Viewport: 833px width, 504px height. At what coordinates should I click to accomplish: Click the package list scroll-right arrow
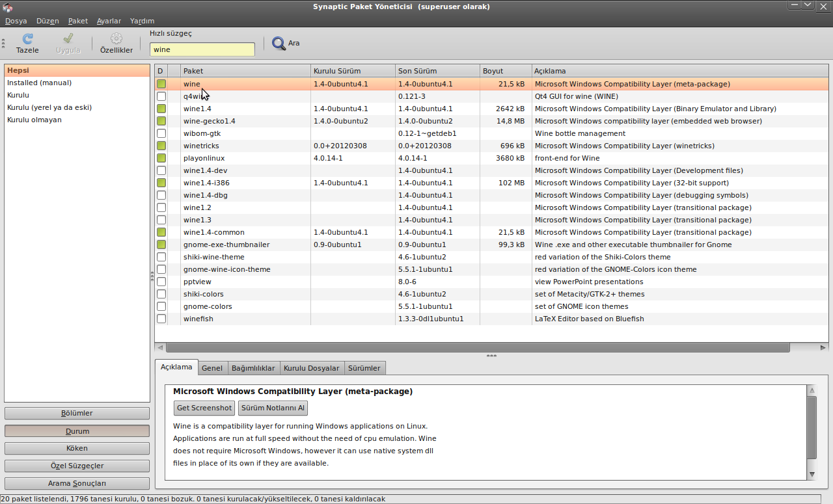tap(823, 347)
